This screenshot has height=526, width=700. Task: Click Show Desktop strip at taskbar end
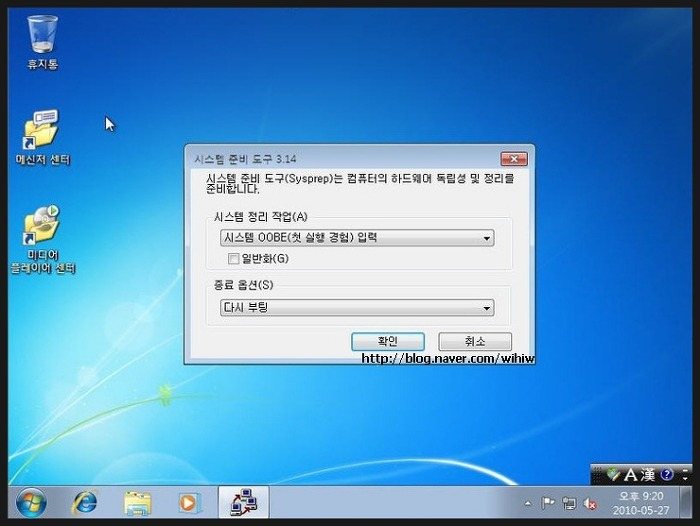(686, 502)
